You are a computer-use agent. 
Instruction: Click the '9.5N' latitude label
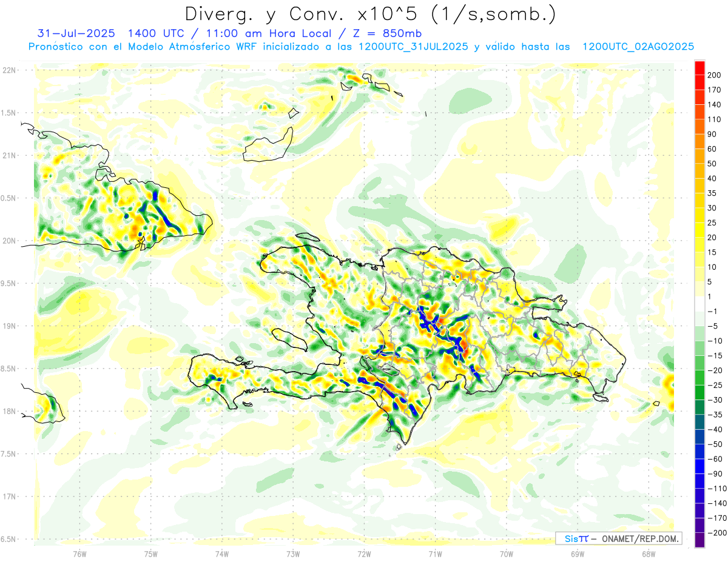click(x=8, y=283)
